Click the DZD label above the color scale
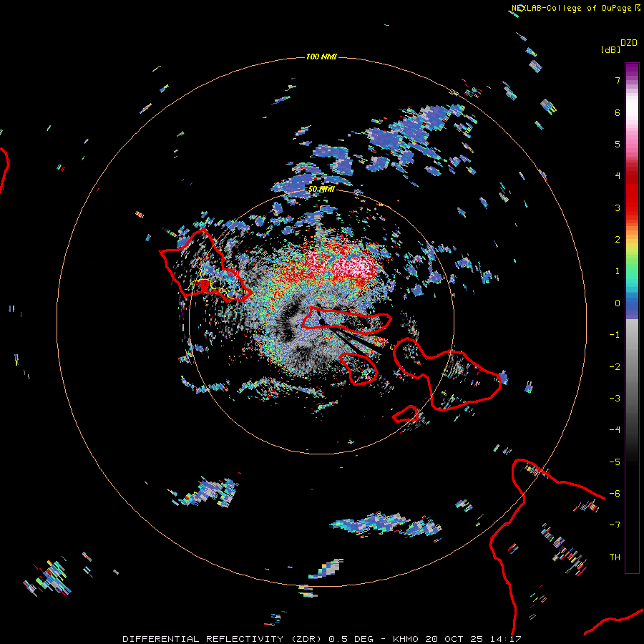Image resolution: width=644 pixels, height=644 pixels. point(629,43)
